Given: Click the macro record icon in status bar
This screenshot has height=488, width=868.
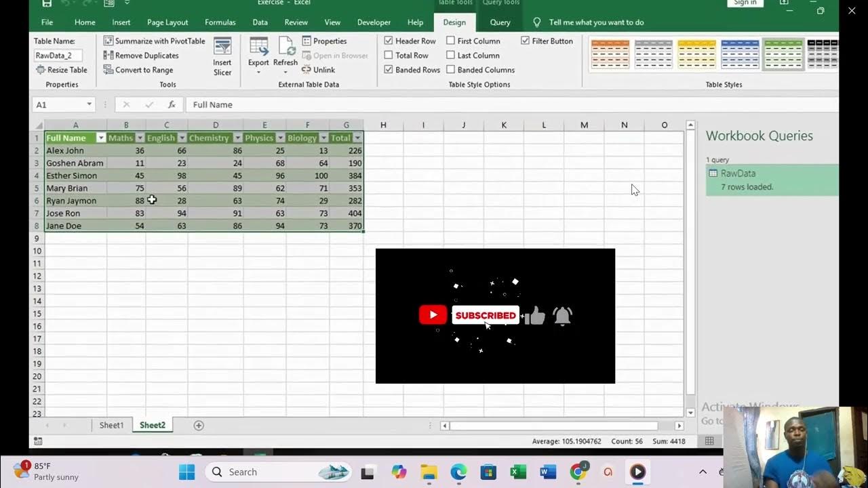Looking at the screenshot, I should click(38, 441).
